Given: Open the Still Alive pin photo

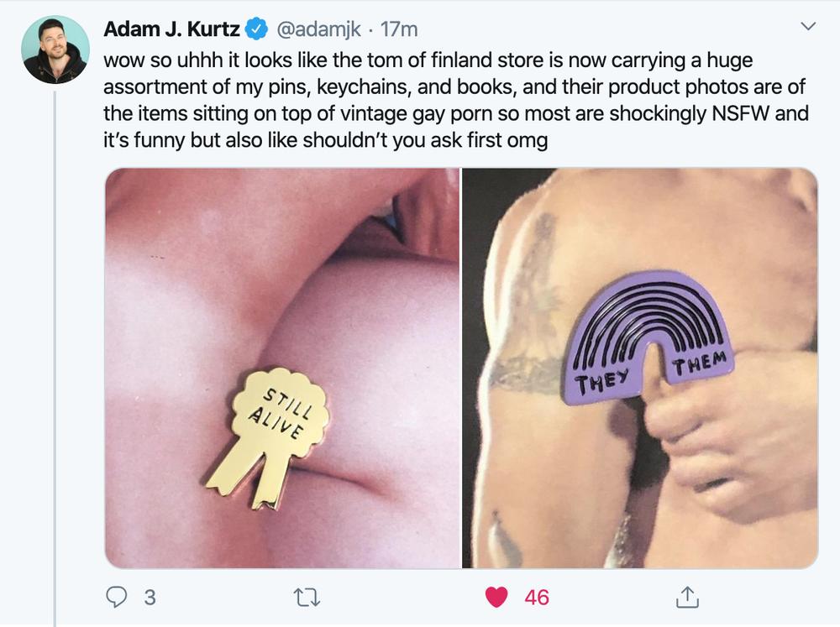Looking at the screenshot, I should point(282,368).
